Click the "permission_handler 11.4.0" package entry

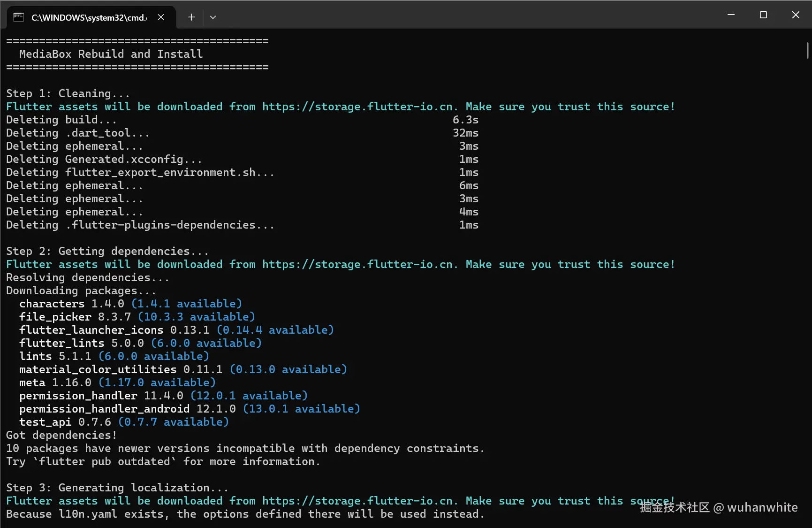click(x=101, y=396)
